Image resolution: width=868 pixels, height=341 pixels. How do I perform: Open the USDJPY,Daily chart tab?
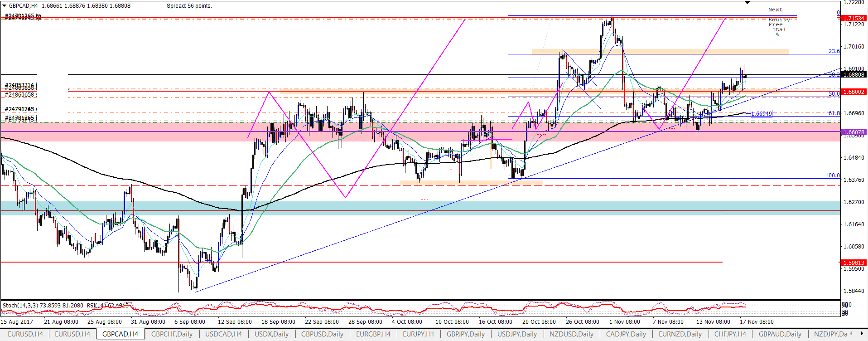tap(517, 334)
